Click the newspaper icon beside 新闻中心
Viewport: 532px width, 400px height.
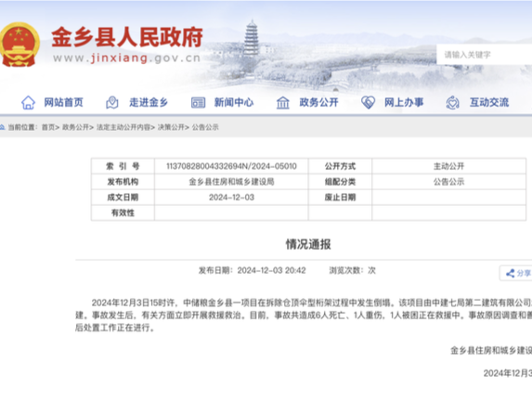coord(198,102)
